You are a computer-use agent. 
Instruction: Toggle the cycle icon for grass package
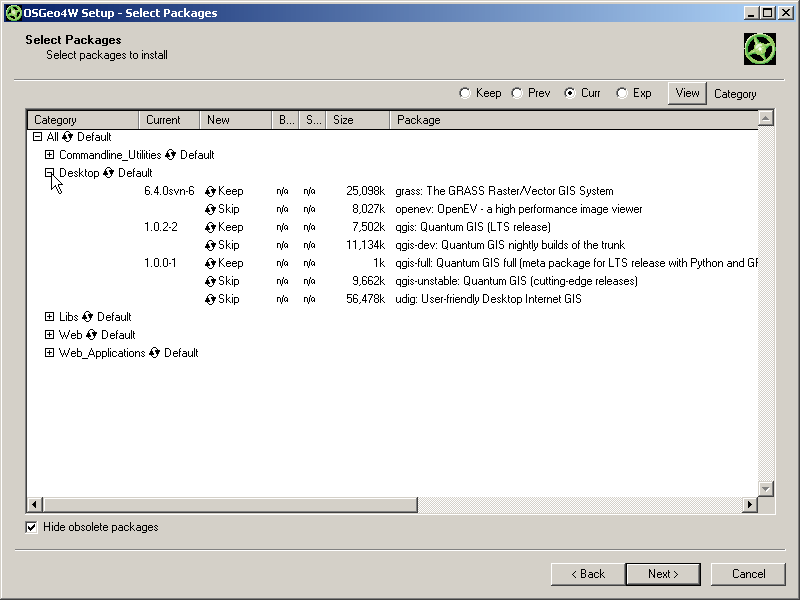(x=210, y=191)
